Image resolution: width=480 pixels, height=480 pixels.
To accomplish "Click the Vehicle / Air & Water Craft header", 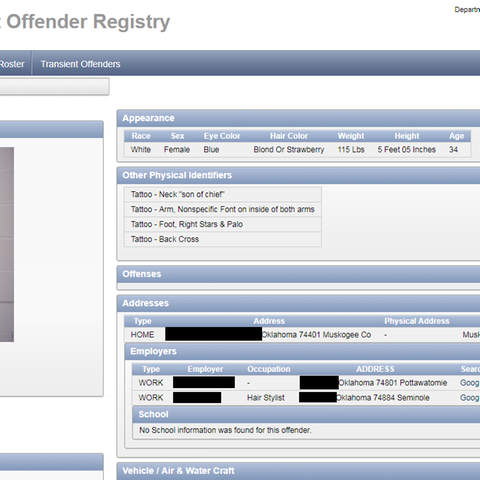I will pyautogui.click(x=298, y=471).
